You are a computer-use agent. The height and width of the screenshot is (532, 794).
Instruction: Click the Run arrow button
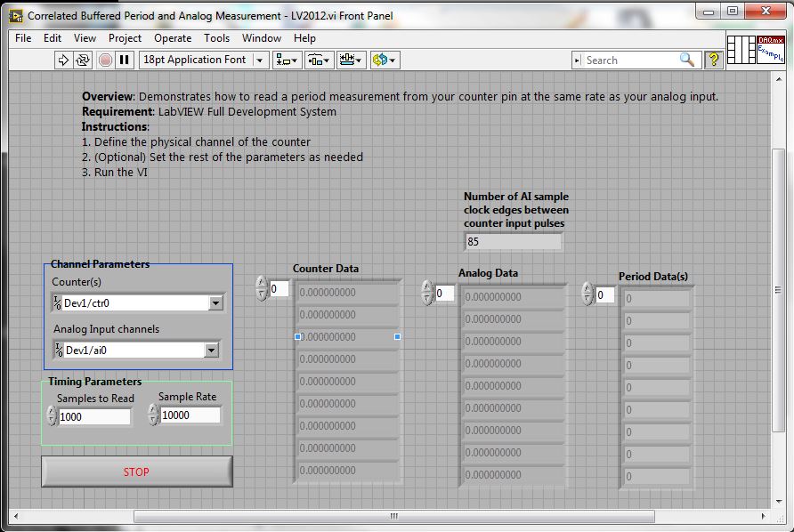coord(63,60)
